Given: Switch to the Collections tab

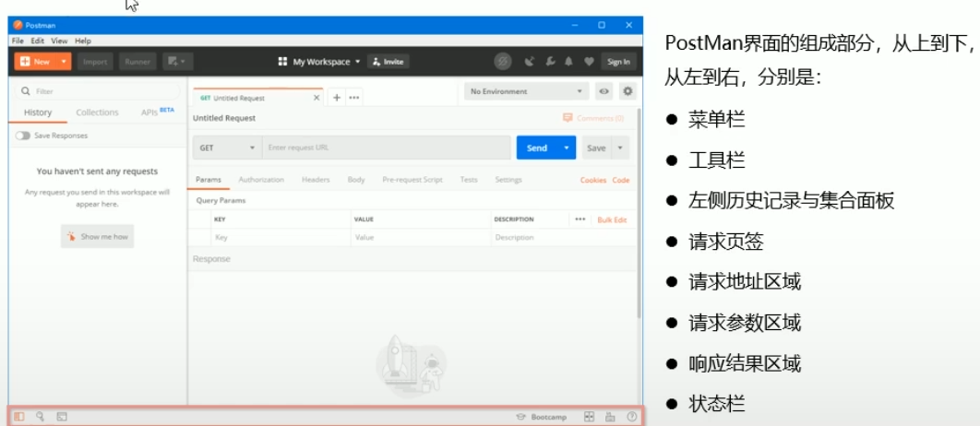Looking at the screenshot, I should click(97, 112).
